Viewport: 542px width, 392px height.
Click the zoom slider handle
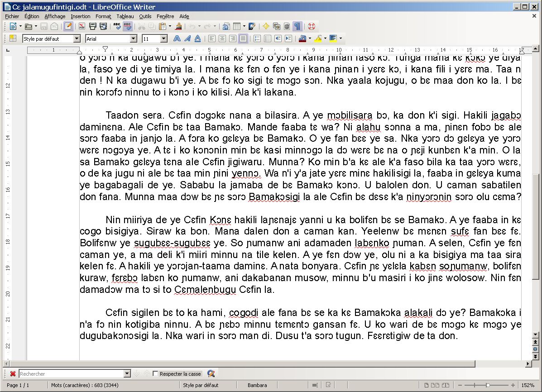pyautogui.click(x=488, y=385)
